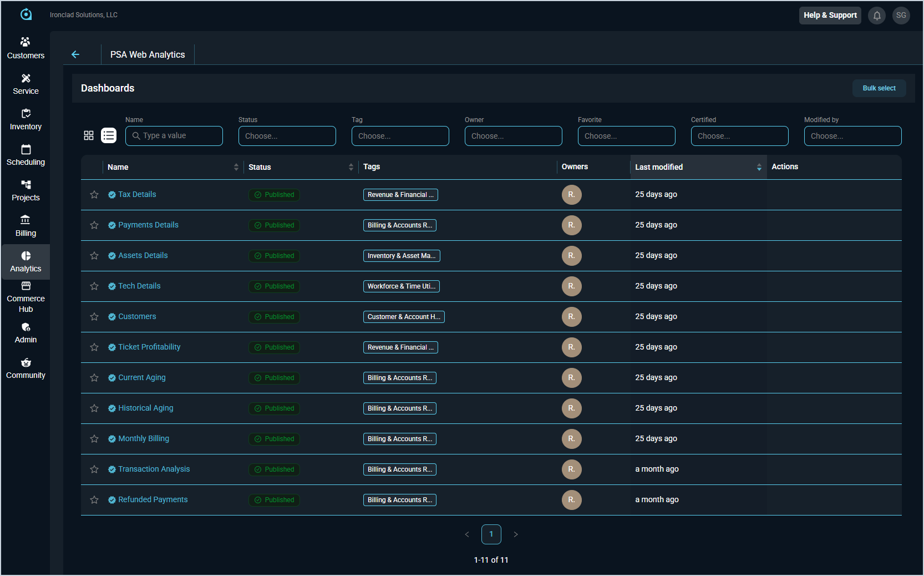Expand the Owner filter dropdown
This screenshot has height=576, width=924.
(x=513, y=136)
